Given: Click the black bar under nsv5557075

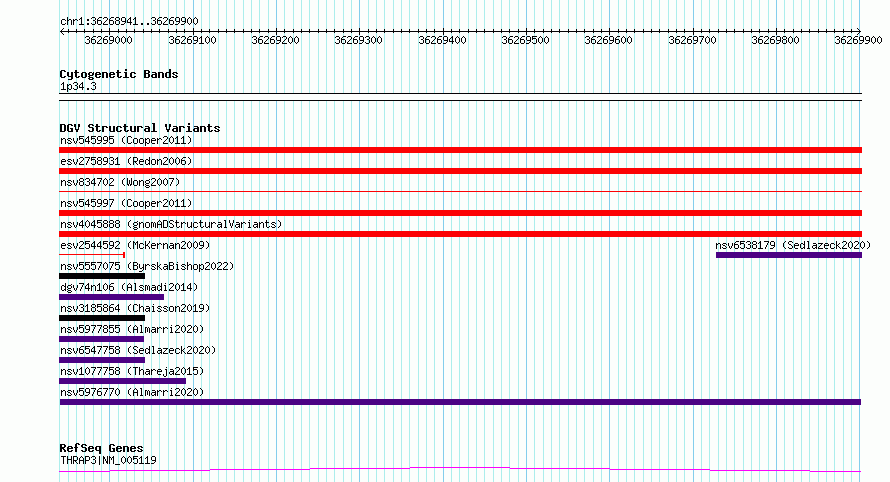Looking at the screenshot, I should point(102,276).
